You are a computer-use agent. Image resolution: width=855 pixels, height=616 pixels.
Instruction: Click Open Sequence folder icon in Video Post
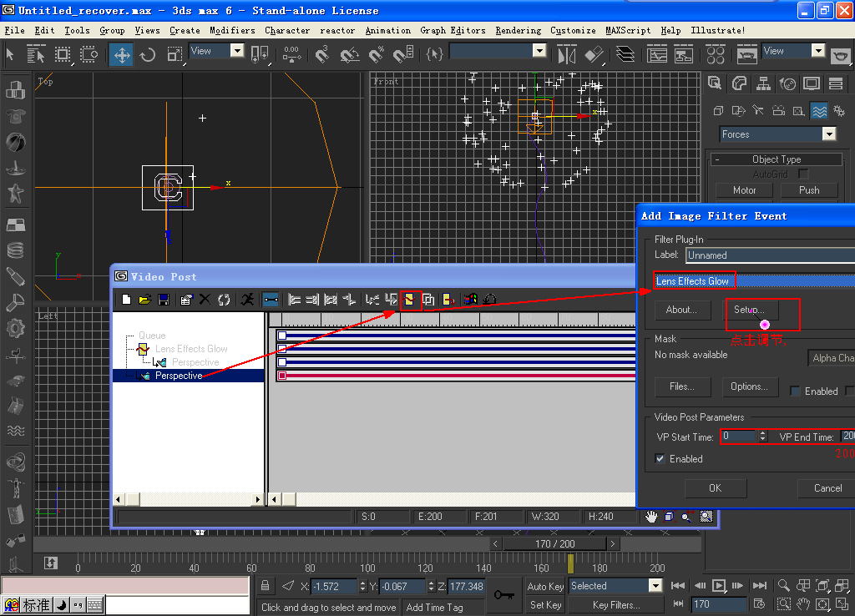point(144,300)
